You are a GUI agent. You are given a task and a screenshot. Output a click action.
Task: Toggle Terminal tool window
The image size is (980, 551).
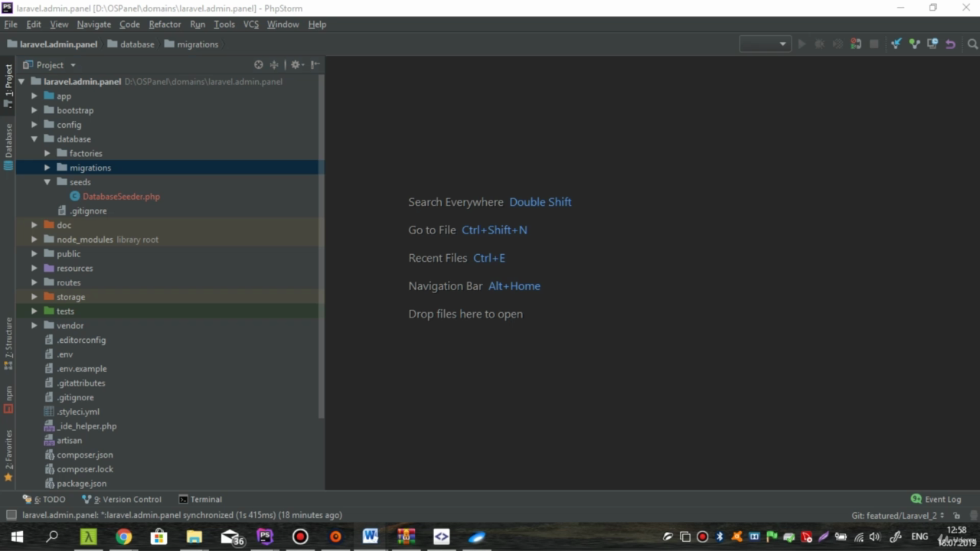pyautogui.click(x=200, y=499)
